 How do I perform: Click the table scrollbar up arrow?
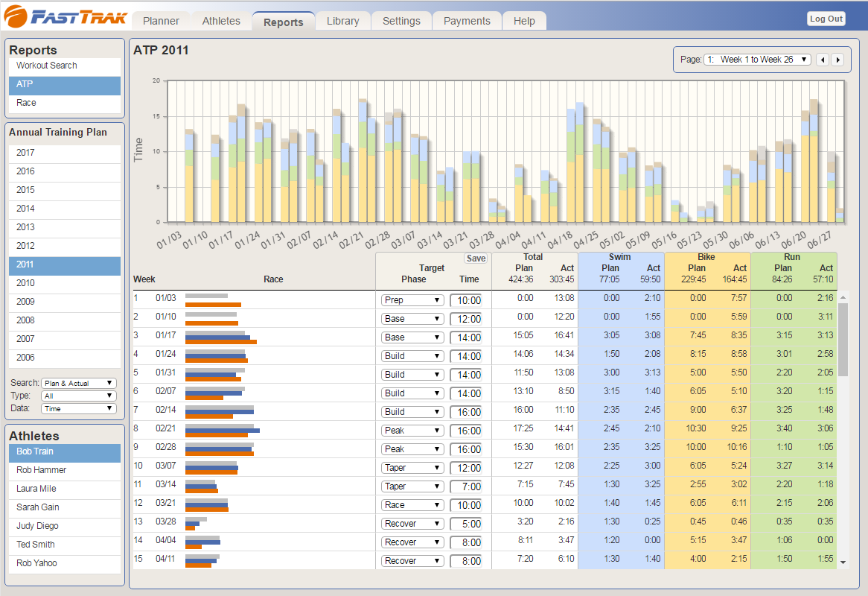843,298
